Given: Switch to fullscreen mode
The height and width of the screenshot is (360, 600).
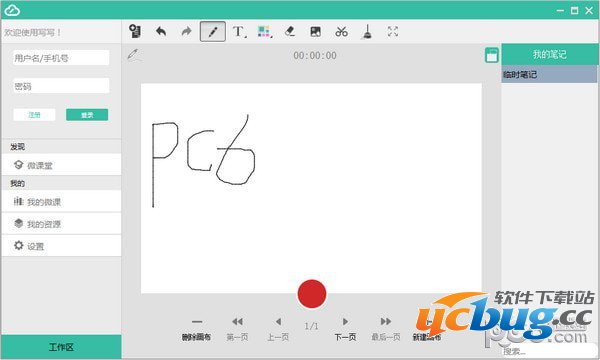Looking at the screenshot, I should pos(393,31).
